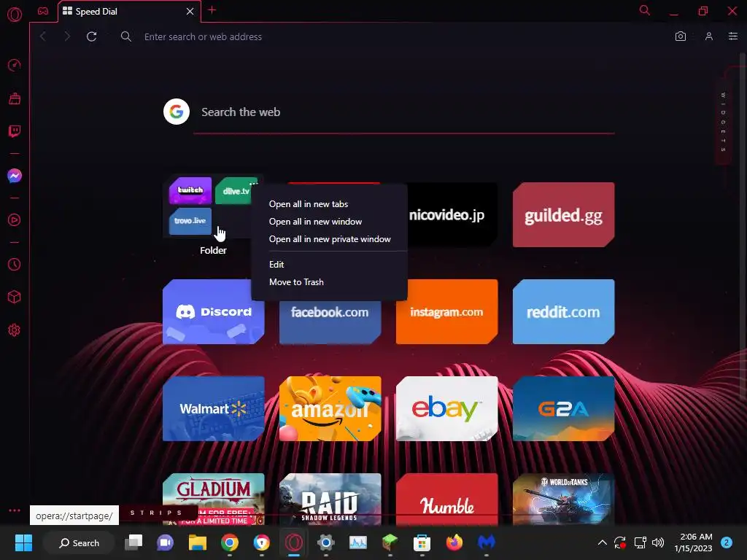Open GX Cleaner icon in sidebar
The image size is (747, 560).
pos(15,98)
